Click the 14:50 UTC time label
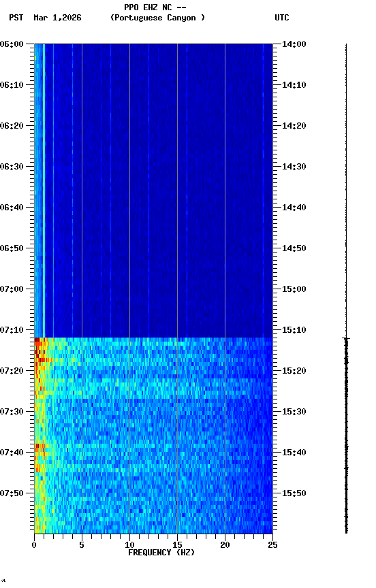 click(294, 248)
